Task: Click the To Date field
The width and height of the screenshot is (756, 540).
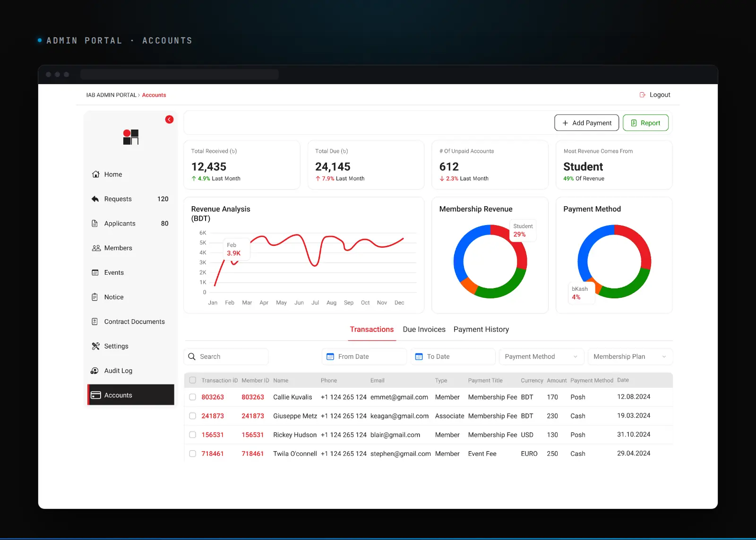Action: [x=453, y=357]
